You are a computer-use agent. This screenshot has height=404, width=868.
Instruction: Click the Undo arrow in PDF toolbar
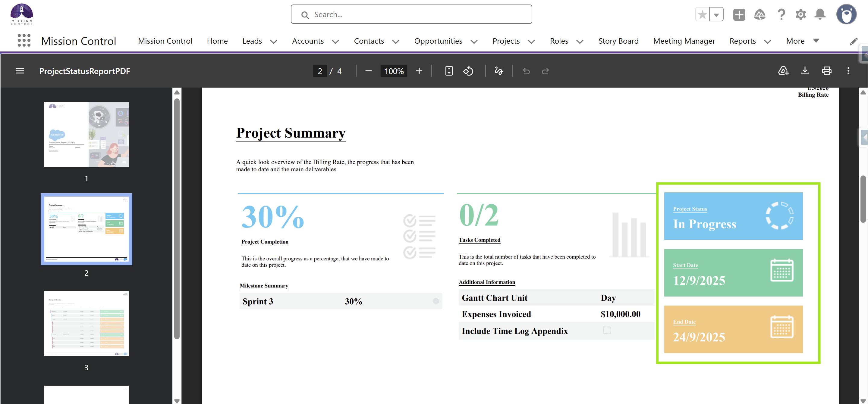526,71
